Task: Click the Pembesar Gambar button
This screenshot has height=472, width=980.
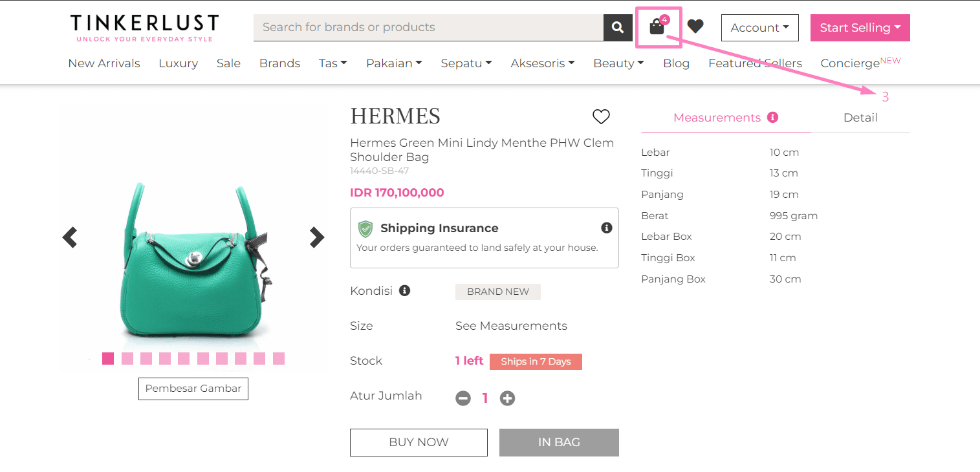Action: pyautogui.click(x=193, y=389)
